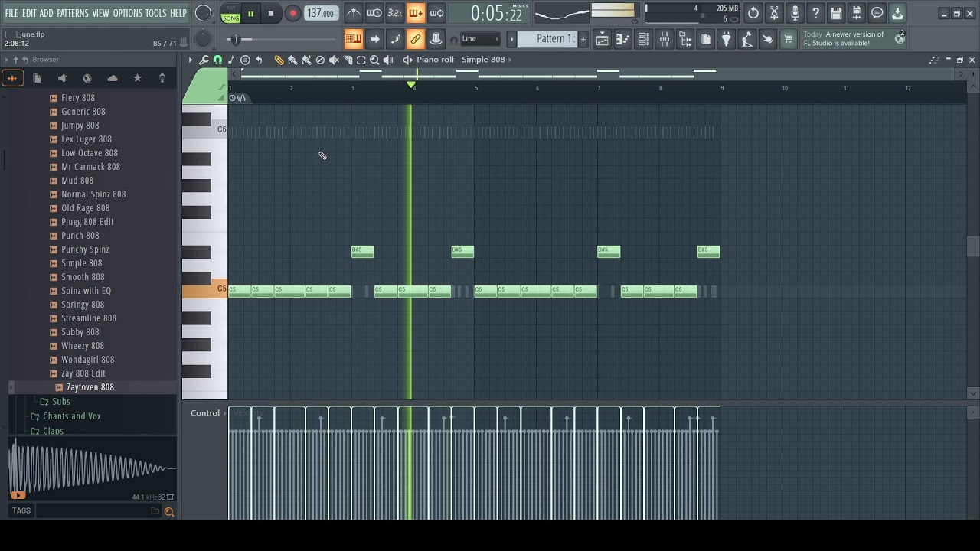The image size is (980, 551).
Task: Open the VIEW menu
Action: [101, 13]
